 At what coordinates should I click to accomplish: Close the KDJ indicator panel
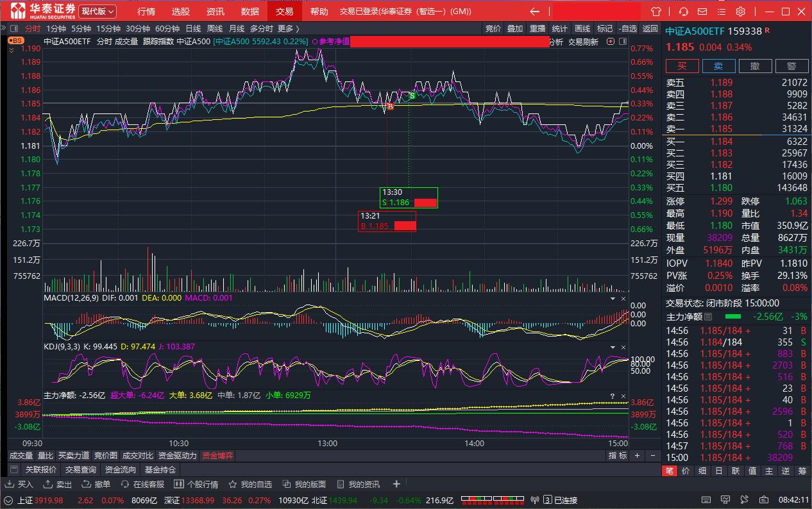tap(623, 347)
